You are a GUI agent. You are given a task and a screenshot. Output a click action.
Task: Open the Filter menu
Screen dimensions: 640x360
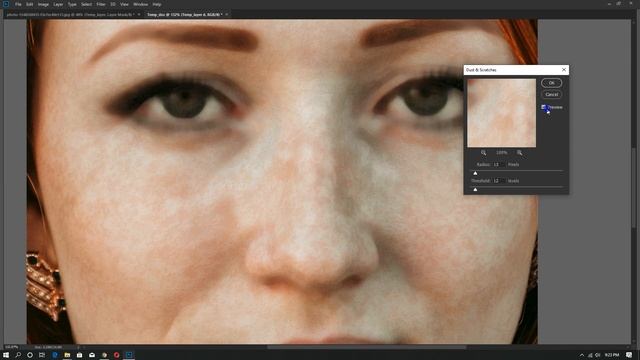(x=101, y=4)
